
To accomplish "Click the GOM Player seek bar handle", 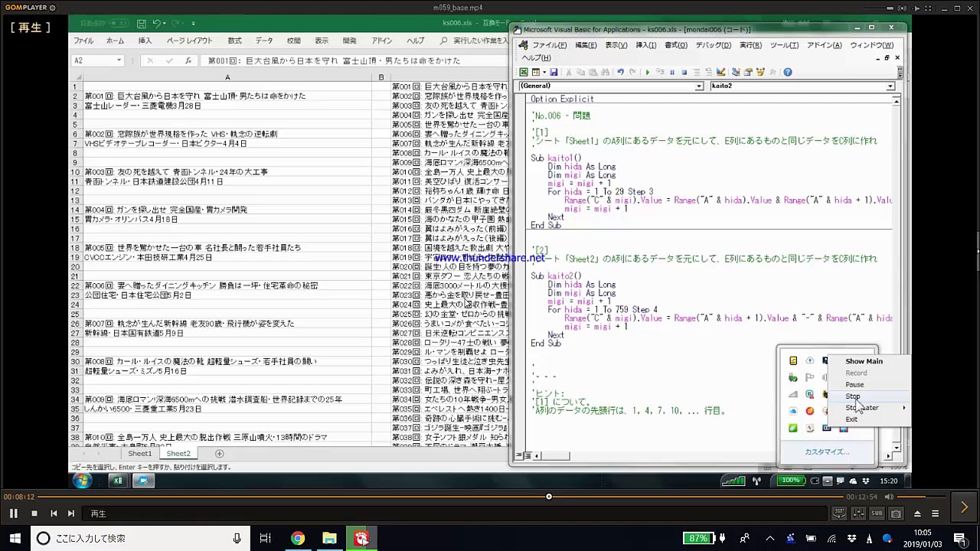I will [548, 497].
